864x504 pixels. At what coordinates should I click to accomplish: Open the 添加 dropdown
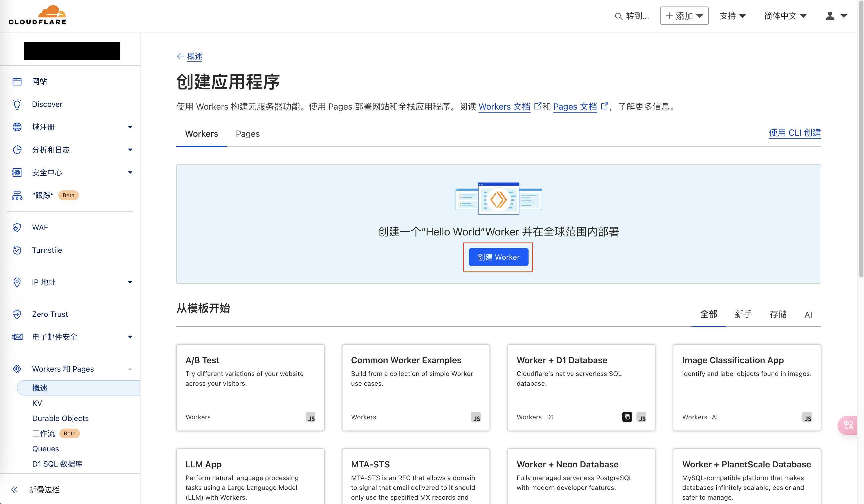click(684, 16)
